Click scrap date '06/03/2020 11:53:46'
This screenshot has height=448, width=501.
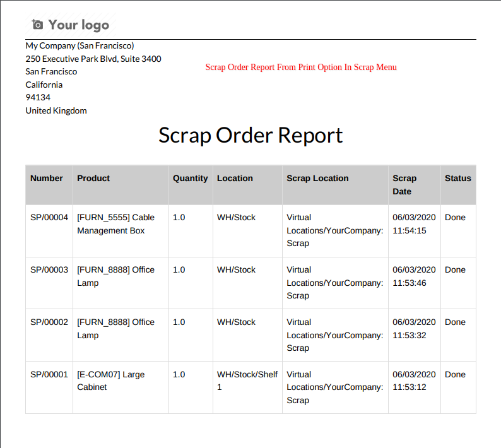click(414, 276)
